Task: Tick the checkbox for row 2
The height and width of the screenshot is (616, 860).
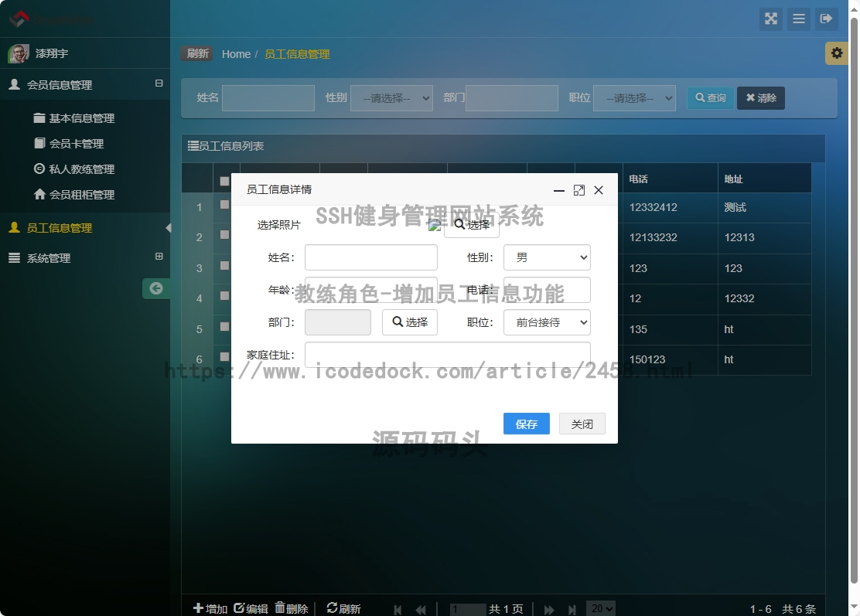Action: click(224, 234)
